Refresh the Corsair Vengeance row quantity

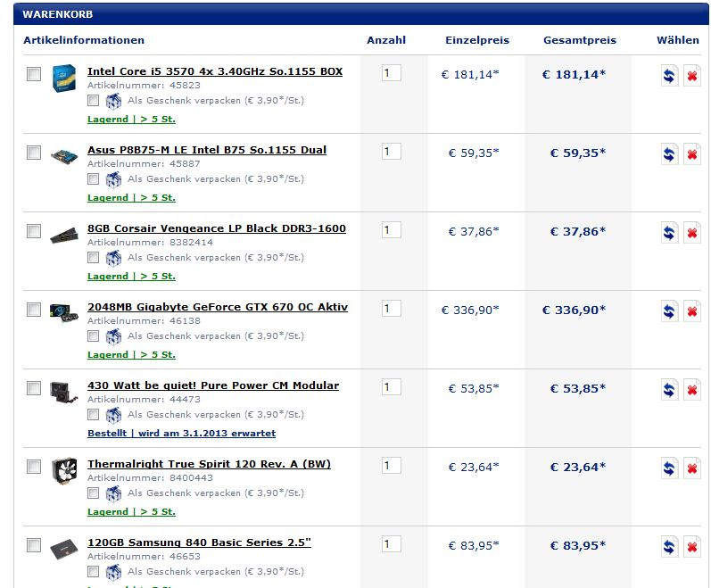pos(669,233)
